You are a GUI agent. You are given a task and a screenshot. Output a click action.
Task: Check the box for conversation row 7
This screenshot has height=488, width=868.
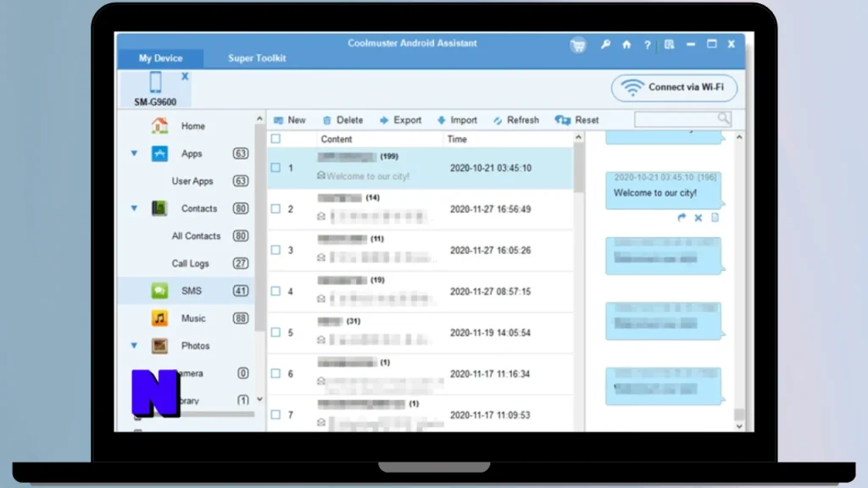pyautogui.click(x=275, y=414)
